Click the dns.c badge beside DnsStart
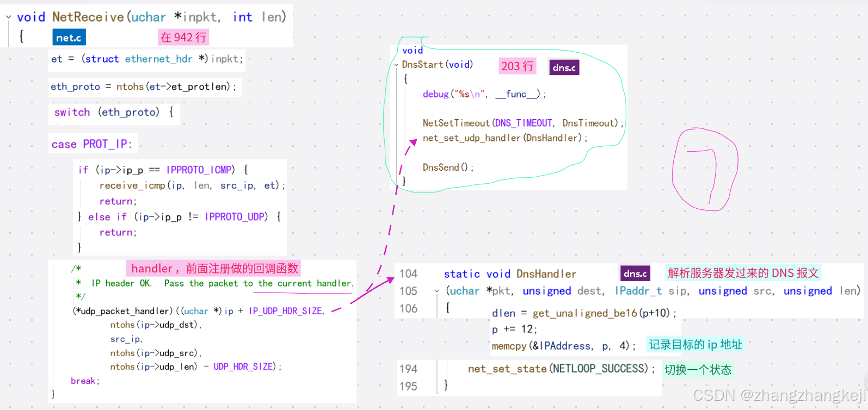 pyautogui.click(x=564, y=67)
